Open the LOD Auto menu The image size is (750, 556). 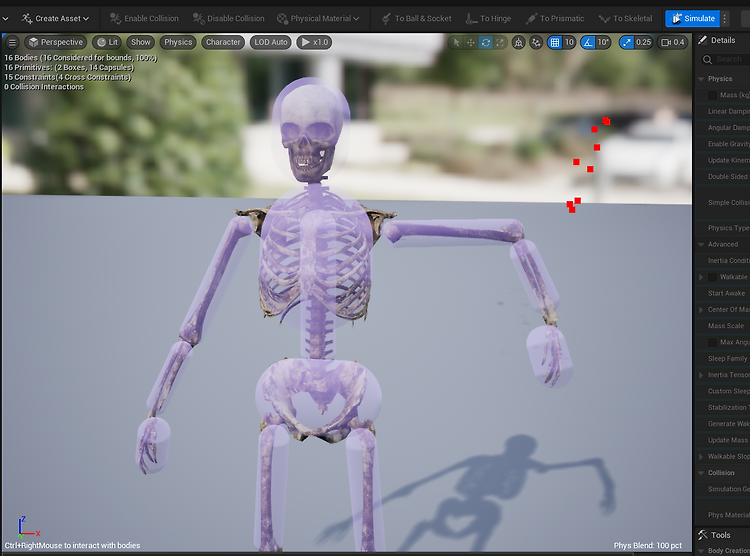[x=271, y=43]
